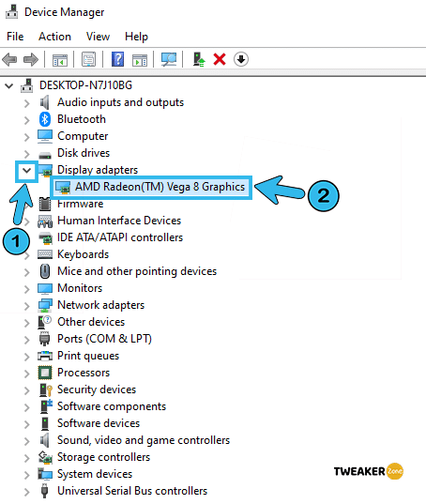Expand the Monitors category chevron

(26, 289)
